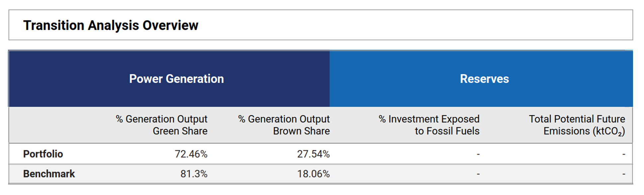This screenshot has width=644, height=195.
Task: Select the Portfolio fossil fuel exposure dash cell
Action: tap(478, 154)
